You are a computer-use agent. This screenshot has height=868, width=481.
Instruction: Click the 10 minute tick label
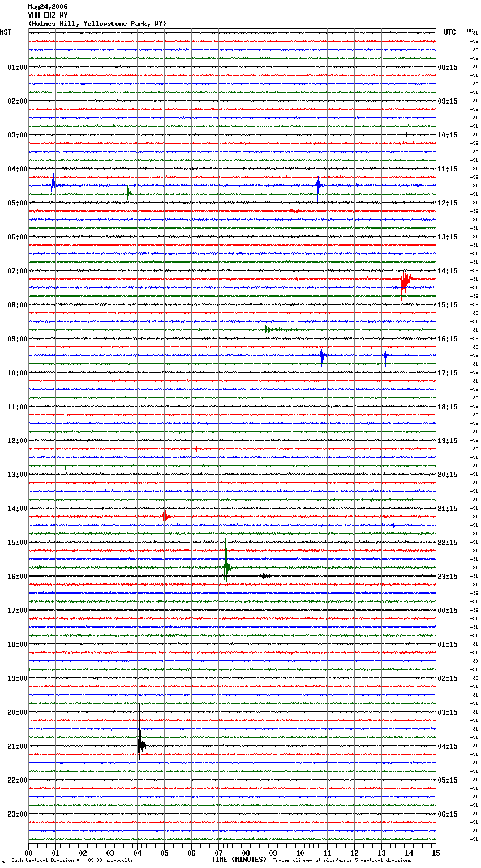tap(300, 853)
